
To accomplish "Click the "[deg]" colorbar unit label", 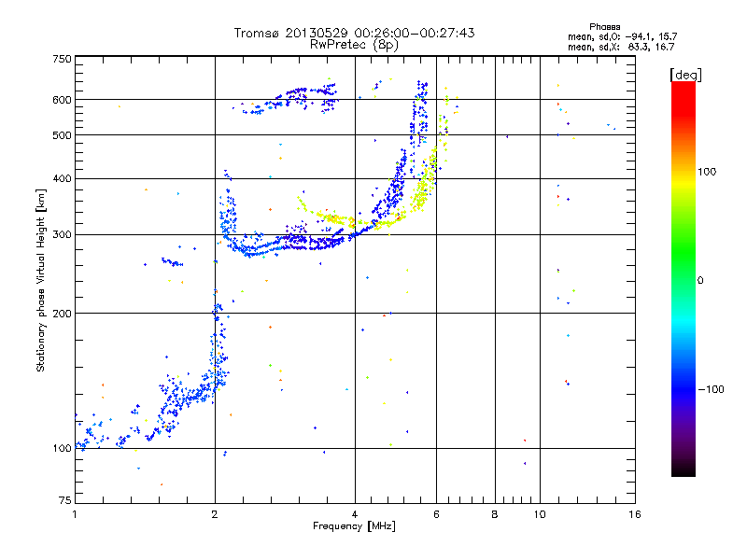I will pos(685,75).
